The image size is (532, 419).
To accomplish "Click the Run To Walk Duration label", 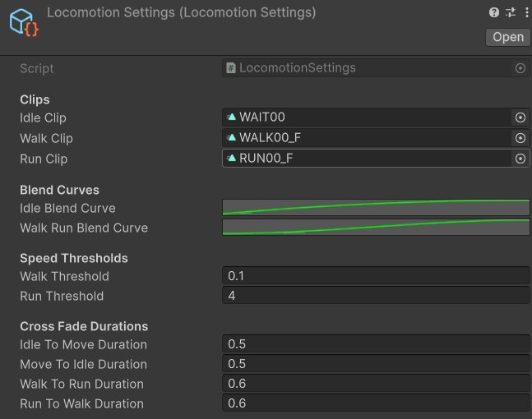I will (81, 403).
